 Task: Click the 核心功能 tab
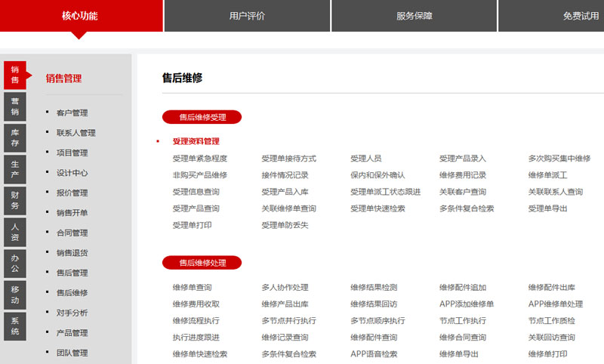coord(80,16)
